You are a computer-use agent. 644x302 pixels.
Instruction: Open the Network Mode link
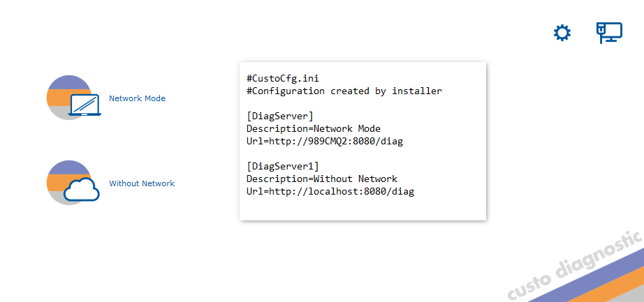[x=137, y=98]
